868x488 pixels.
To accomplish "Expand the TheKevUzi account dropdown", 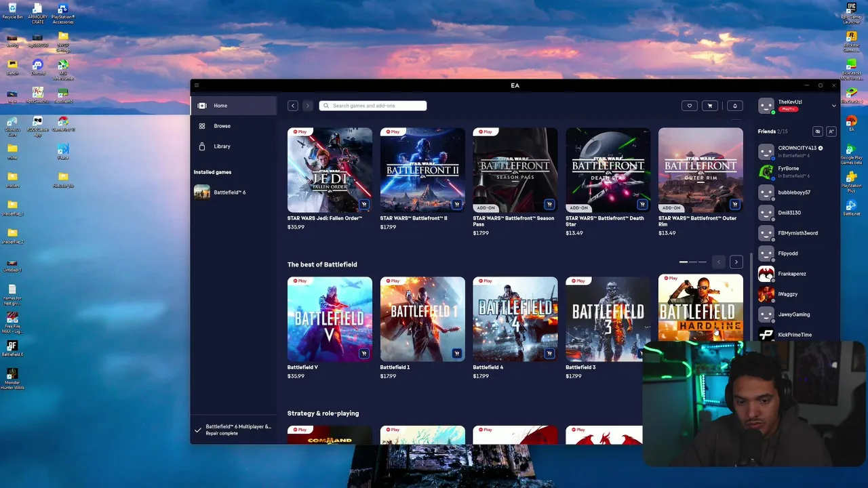I will (x=834, y=106).
